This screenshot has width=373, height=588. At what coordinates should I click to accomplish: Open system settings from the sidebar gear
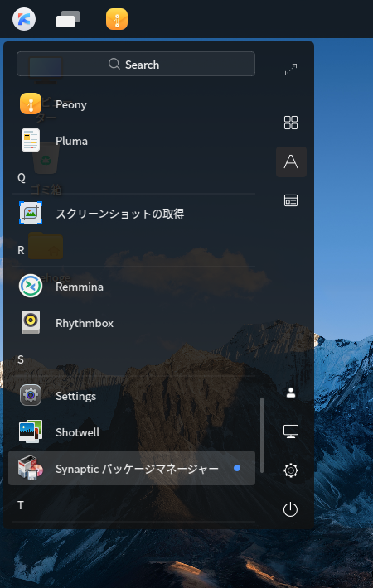(291, 470)
